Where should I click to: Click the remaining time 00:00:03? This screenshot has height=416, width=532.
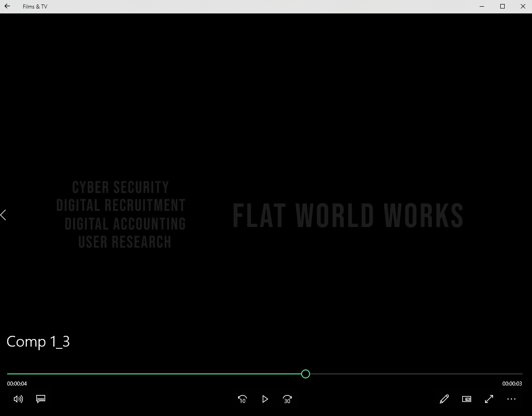512,384
